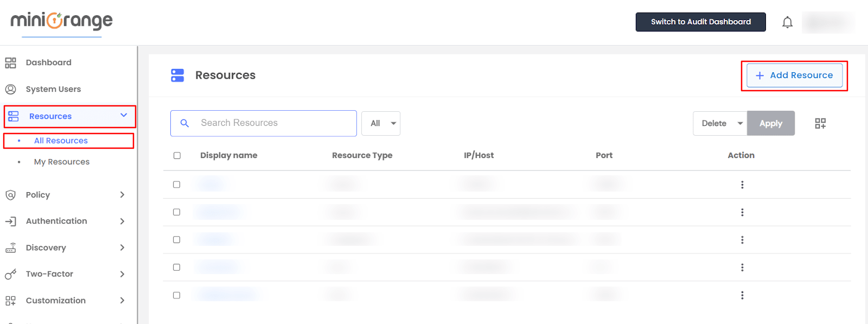The image size is (868, 324).
Task: Click Switch to Audit Dashboard button
Action: (700, 22)
